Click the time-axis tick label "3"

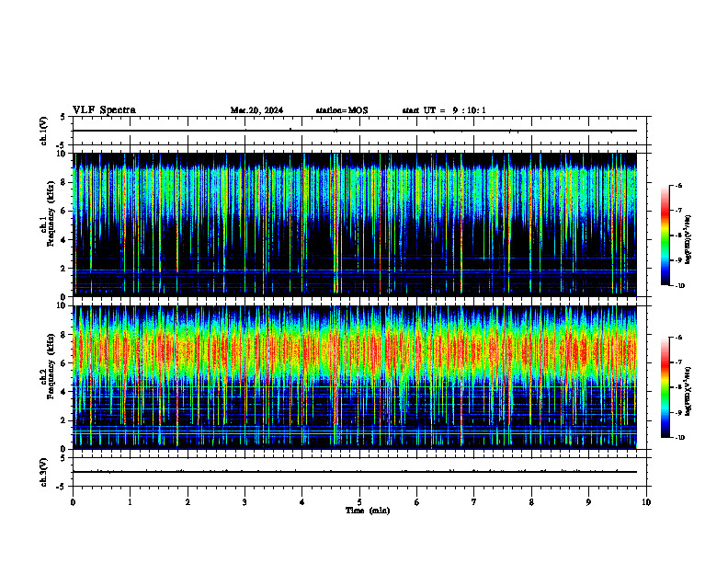click(245, 502)
